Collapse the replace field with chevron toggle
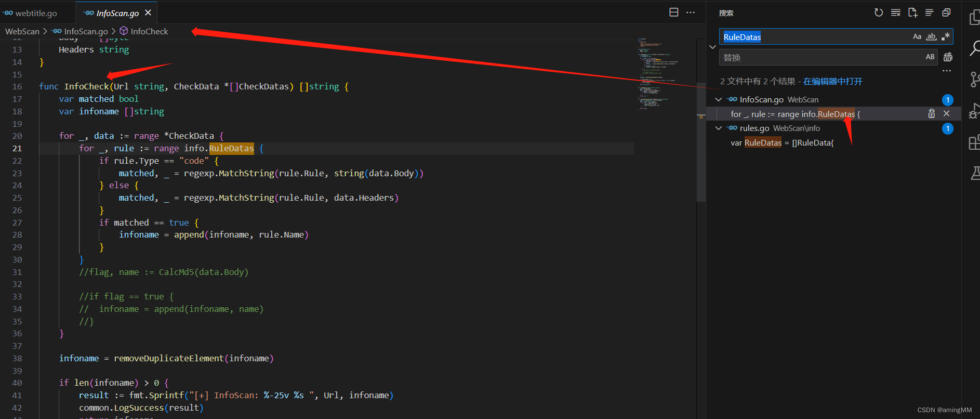The height and width of the screenshot is (419, 980). click(x=712, y=47)
